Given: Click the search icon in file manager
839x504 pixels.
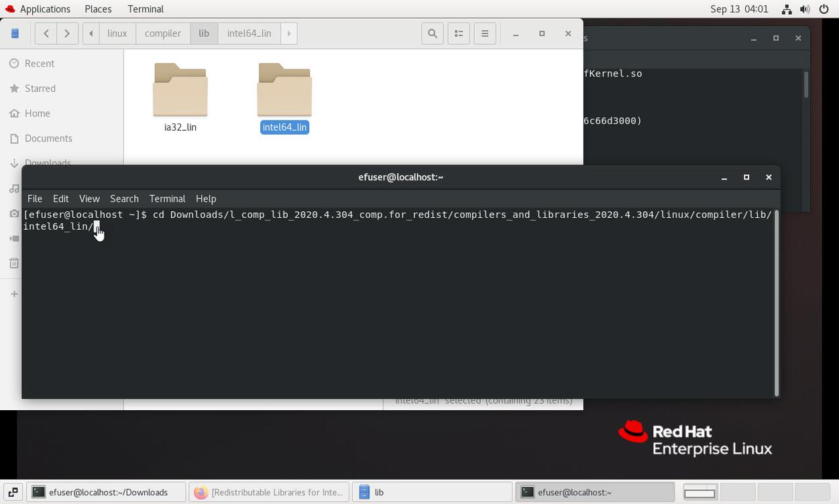Looking at the screenshot, I should coord(433,34).
